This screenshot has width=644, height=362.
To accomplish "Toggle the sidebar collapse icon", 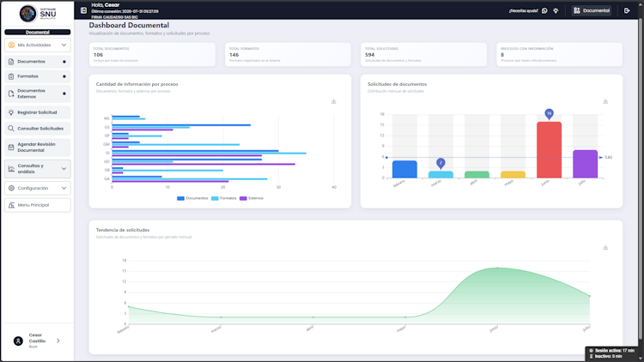I will [x=83, y=10].
